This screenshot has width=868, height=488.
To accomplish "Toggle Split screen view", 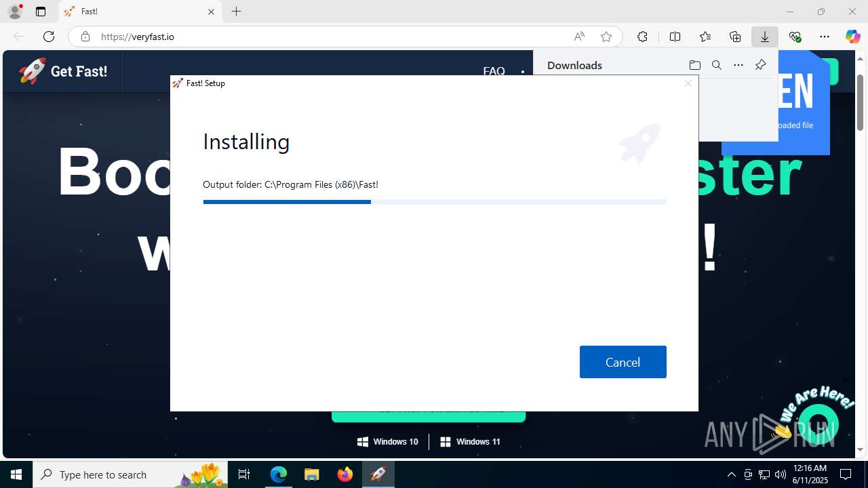I will point(675,37).
